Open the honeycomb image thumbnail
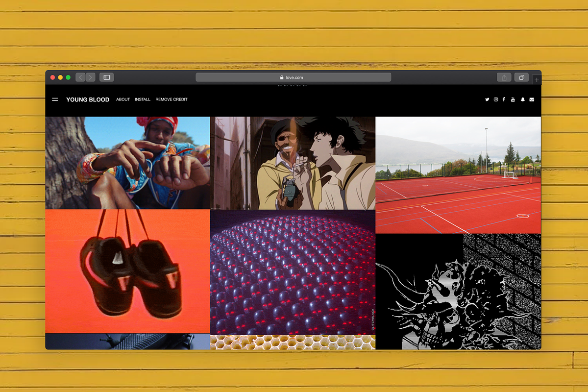 pyautogui.click(x=293, y=342)
